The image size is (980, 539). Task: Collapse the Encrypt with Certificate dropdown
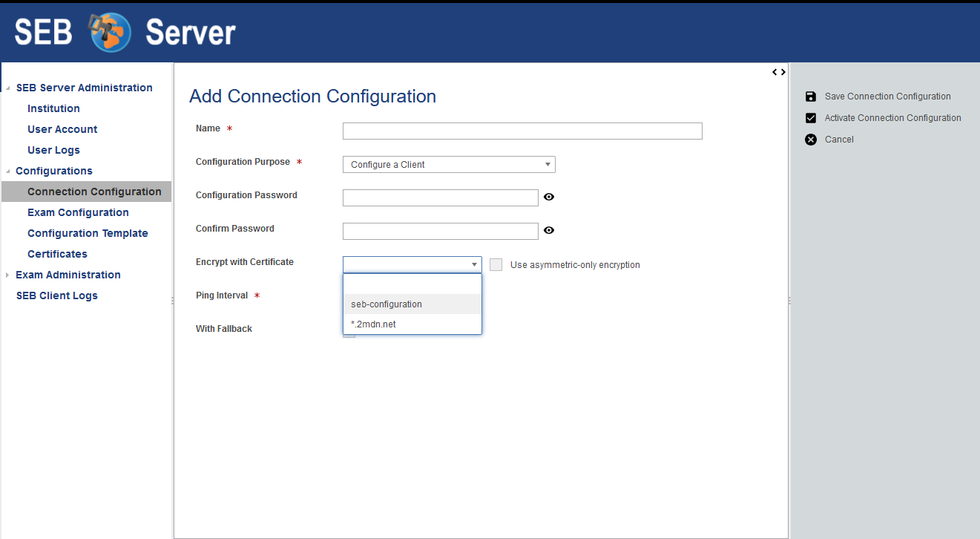click(474, 264)
